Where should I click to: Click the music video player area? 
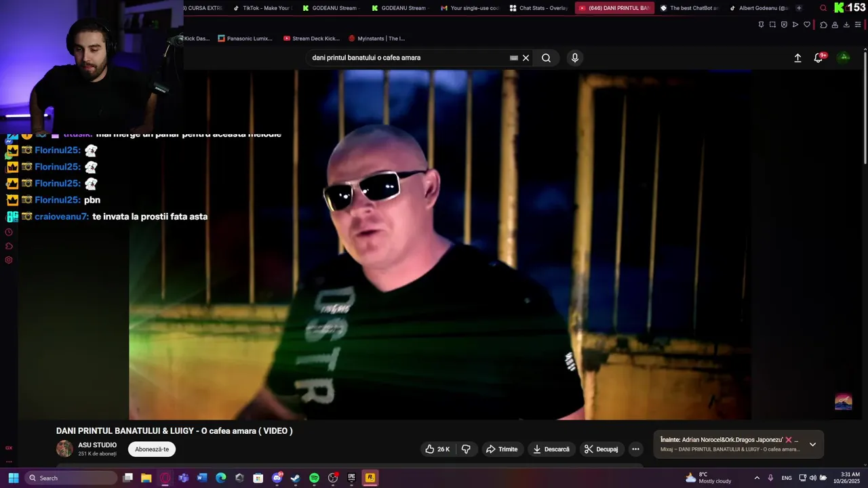click(x=440, y=245)
